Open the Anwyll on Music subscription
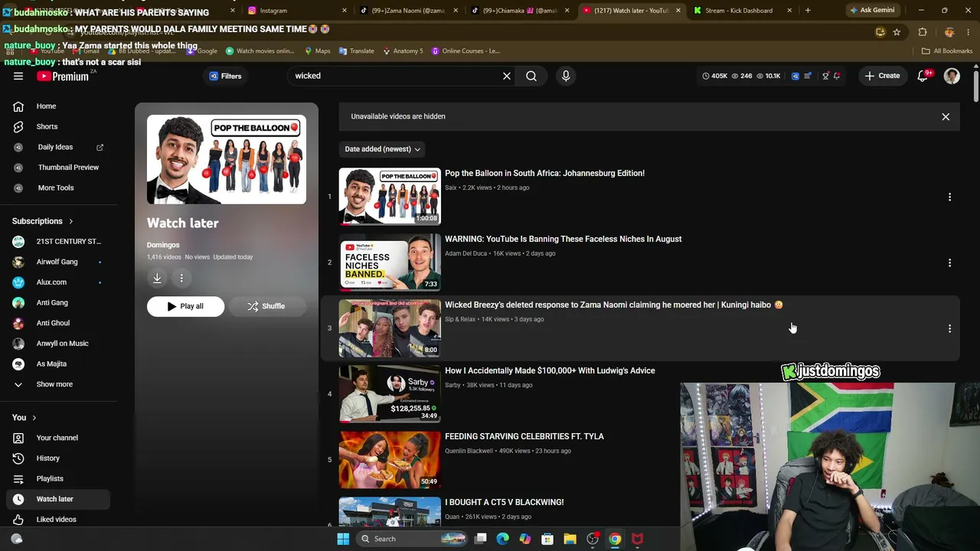The image size is (980, 551). (x=59, y=344)
